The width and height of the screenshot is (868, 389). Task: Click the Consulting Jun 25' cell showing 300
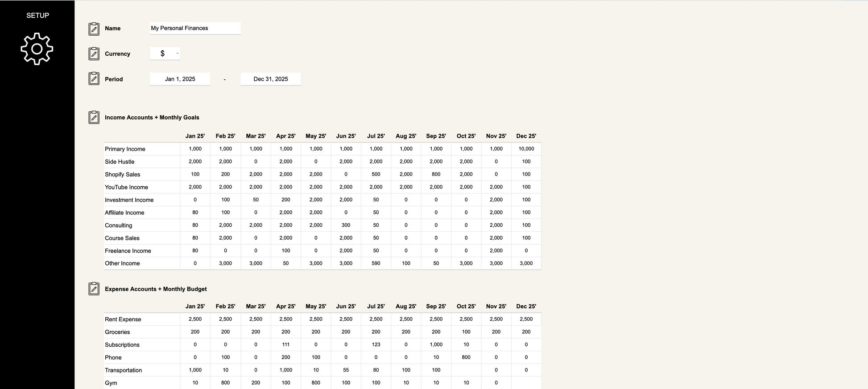346,225
